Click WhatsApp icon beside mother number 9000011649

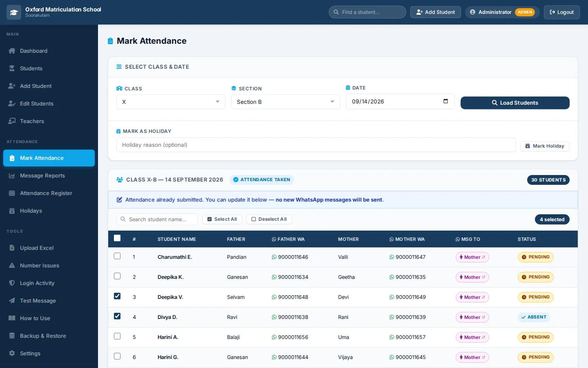click(392, 297)
